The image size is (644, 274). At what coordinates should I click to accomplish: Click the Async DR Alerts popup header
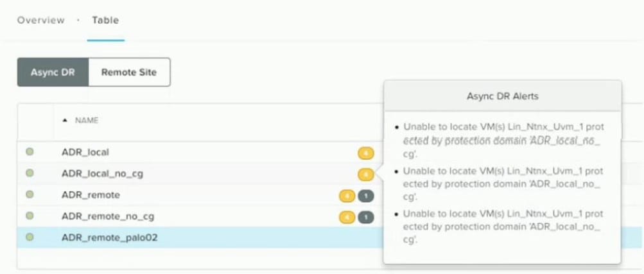502,96
